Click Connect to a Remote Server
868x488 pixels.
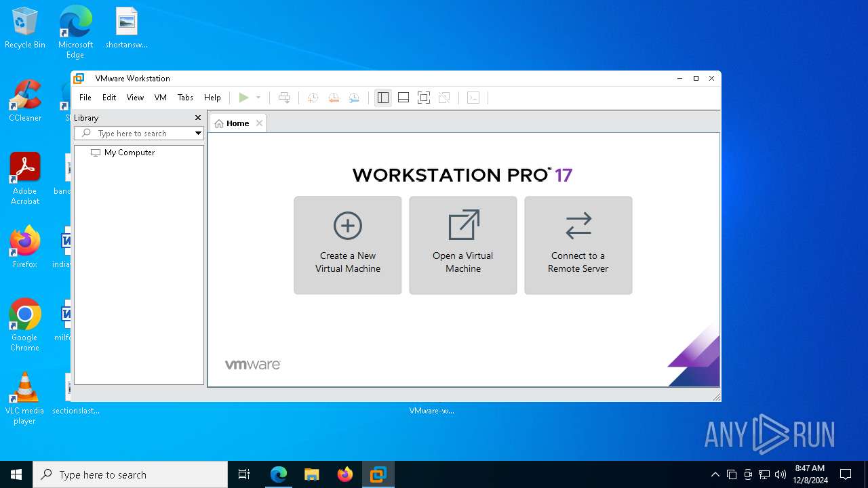tap(578, 245)
